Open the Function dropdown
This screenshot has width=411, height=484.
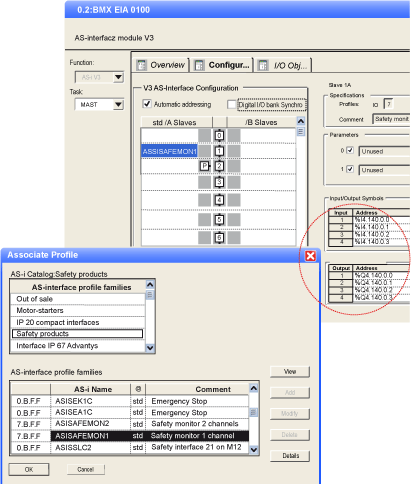point(118,77)
